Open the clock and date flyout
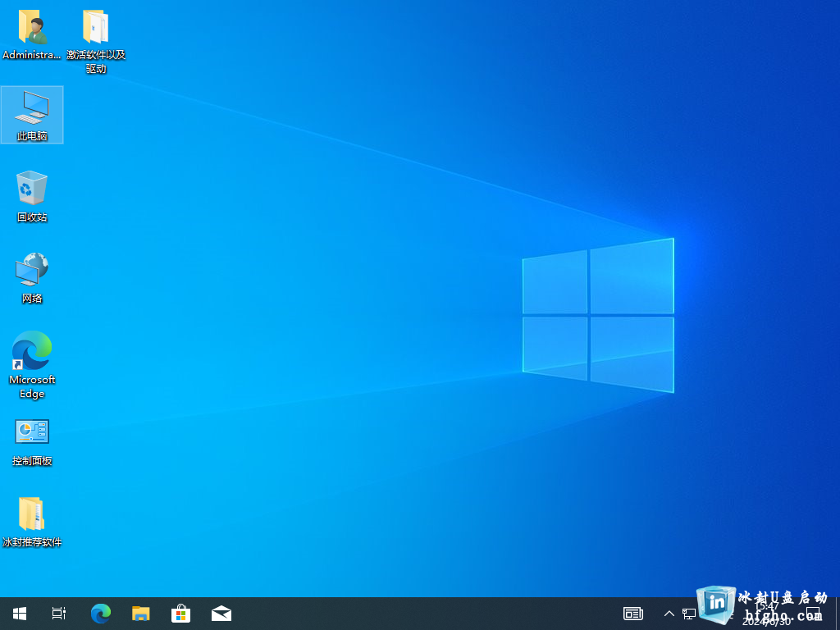Image resolution: width=840 pixels, height=630 pixels. pos(767,614)
